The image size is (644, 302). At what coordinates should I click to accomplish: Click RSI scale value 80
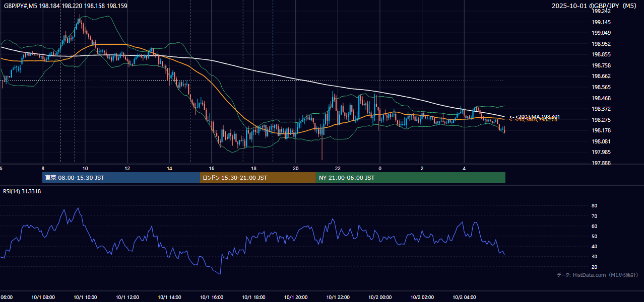tap(594, 206)
